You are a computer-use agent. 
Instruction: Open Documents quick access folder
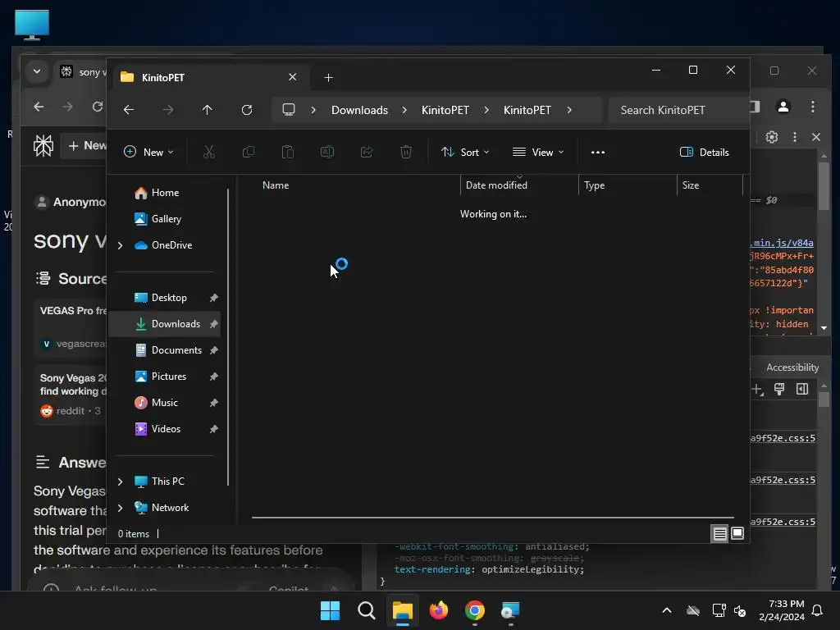tap(165, 350)
